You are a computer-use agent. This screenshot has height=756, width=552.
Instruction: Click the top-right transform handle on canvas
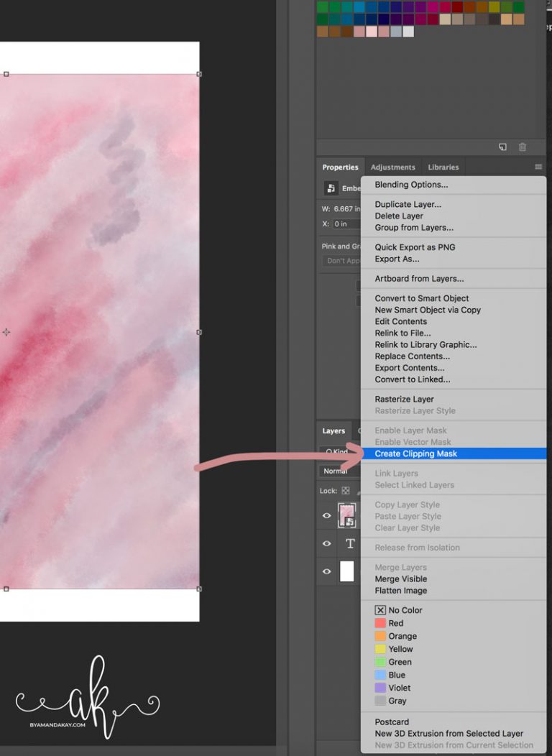[199, 74]
